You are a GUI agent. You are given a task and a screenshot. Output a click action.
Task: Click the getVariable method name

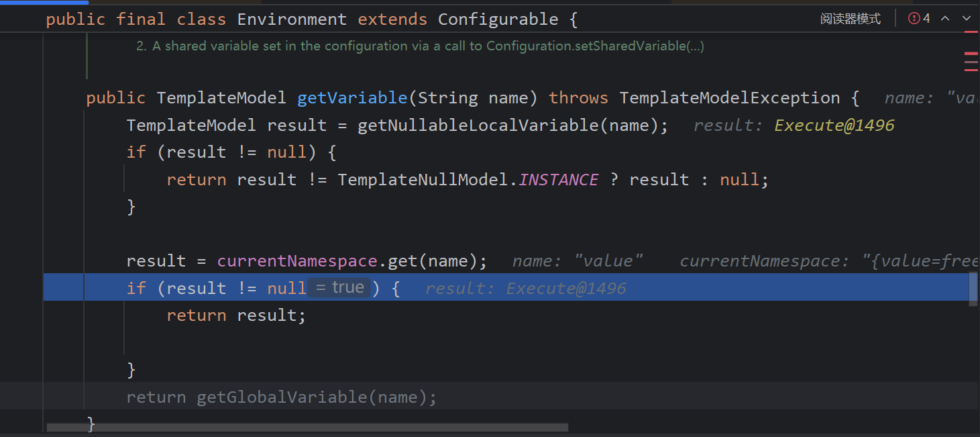pos(352,98)
